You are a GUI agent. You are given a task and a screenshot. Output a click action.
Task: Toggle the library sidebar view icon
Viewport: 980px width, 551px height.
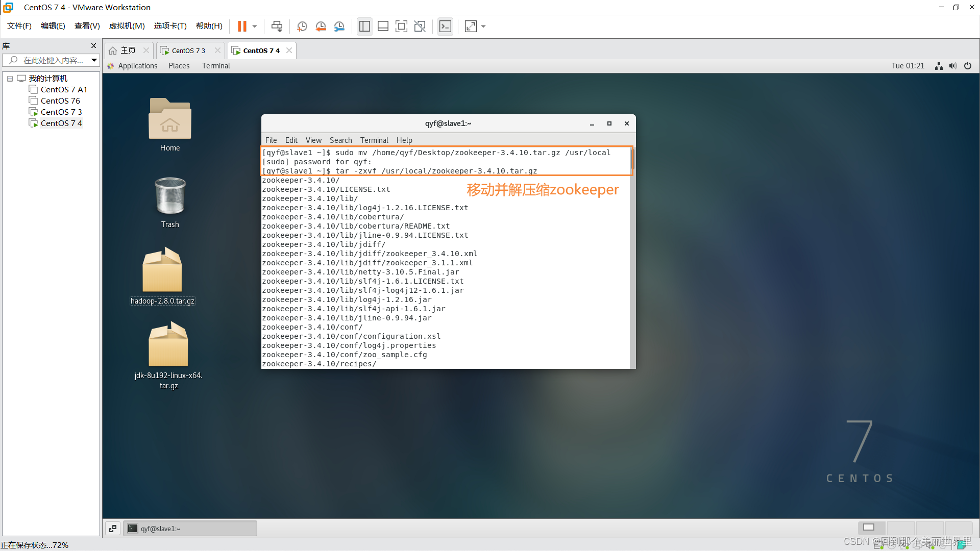[x=364, y=26]
